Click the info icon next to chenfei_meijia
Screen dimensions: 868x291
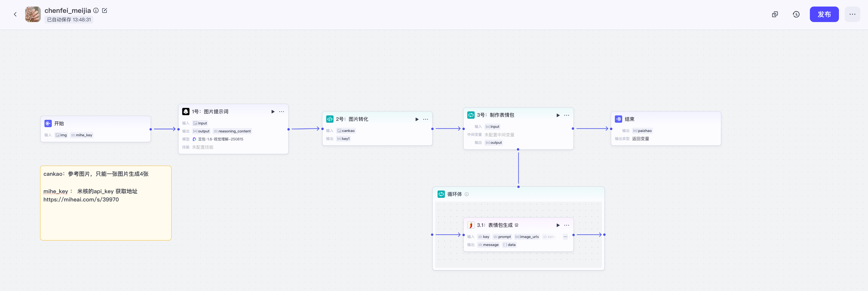click(96, 10)
